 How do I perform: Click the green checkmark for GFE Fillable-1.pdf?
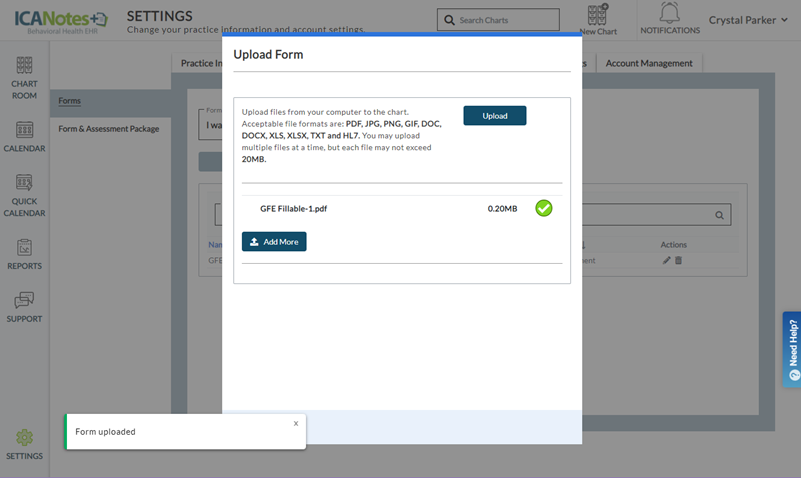(x=544, y=208)
